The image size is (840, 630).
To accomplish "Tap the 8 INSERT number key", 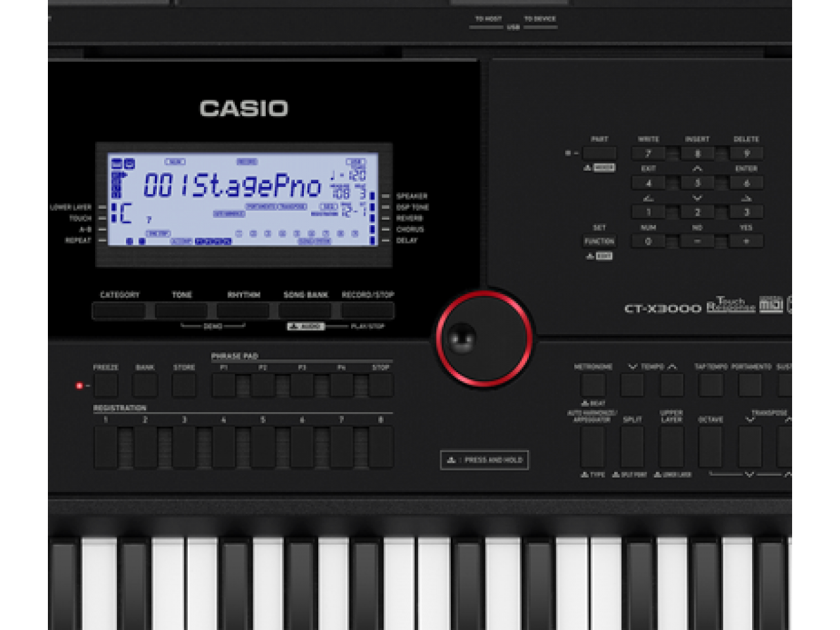I will pos(697,154).
